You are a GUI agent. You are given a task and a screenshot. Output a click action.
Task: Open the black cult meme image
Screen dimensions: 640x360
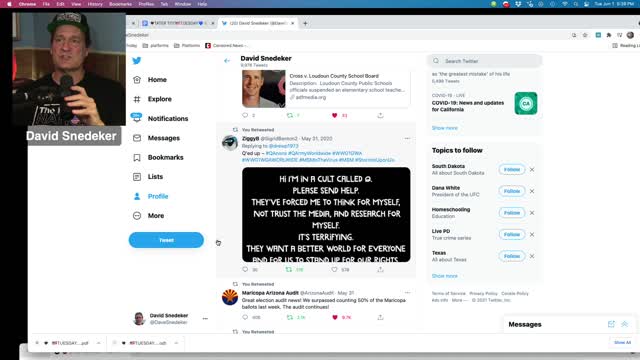326,215
